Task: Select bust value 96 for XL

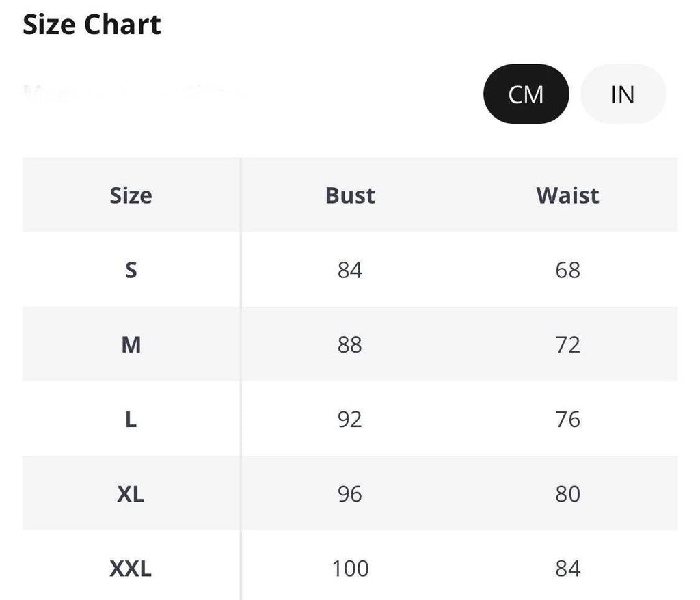Action: (x=350, y=494)
